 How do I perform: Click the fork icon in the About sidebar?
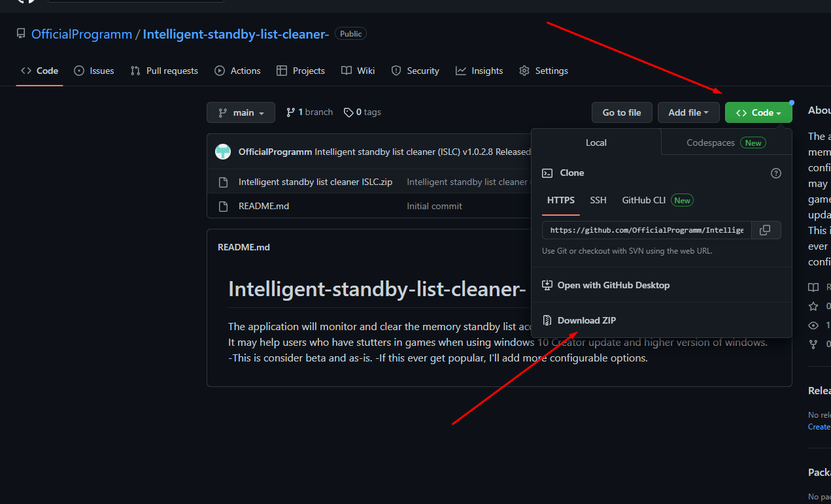coord(813,344)
